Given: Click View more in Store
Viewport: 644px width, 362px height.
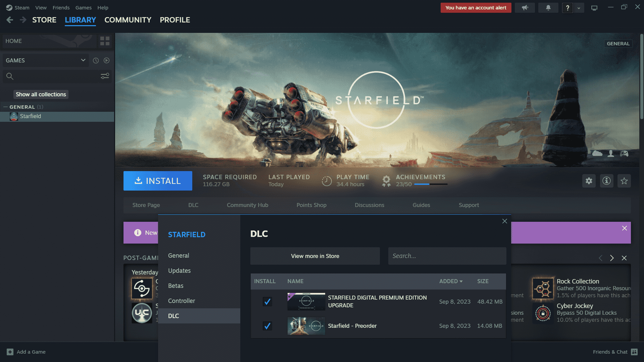Looking at the screenshot, I should tap(315, 256).
